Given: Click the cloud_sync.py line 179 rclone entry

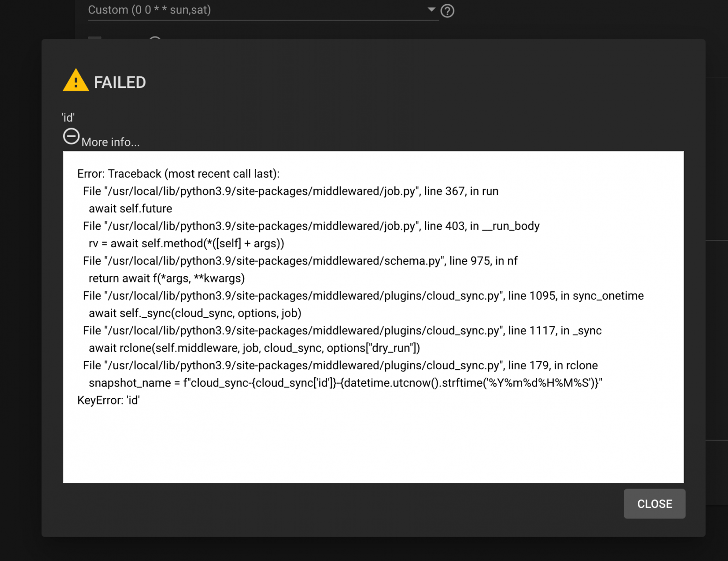Looking at the screenshot, I should pos(340,366).
